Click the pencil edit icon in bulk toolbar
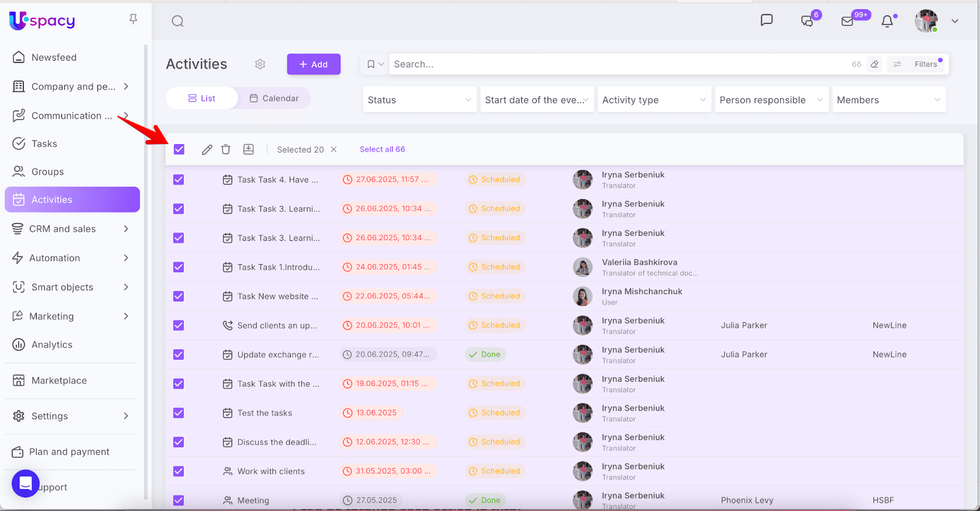Screen dimensions: 980x511 (207, 150)
